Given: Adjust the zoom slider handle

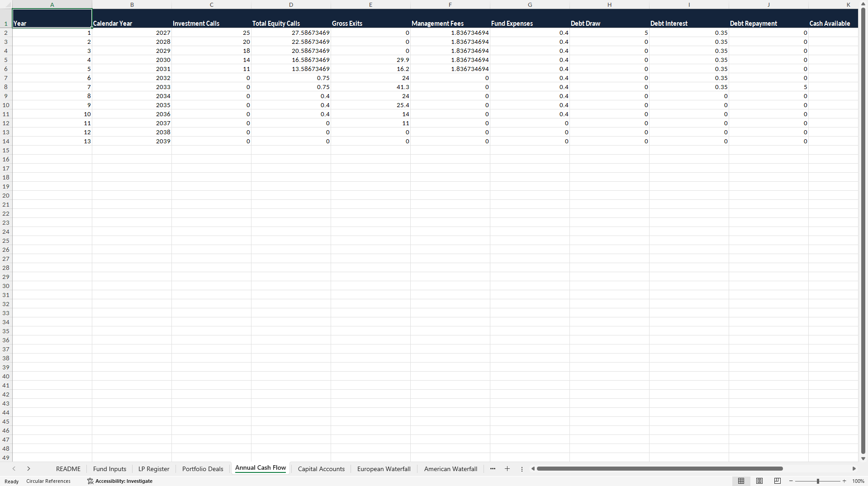Looking at the screenshot, I should point(818,481).
